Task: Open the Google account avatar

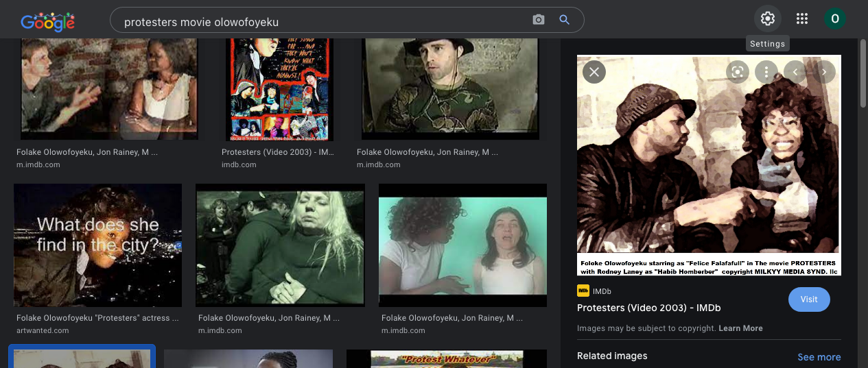Action: click(835, 19)
